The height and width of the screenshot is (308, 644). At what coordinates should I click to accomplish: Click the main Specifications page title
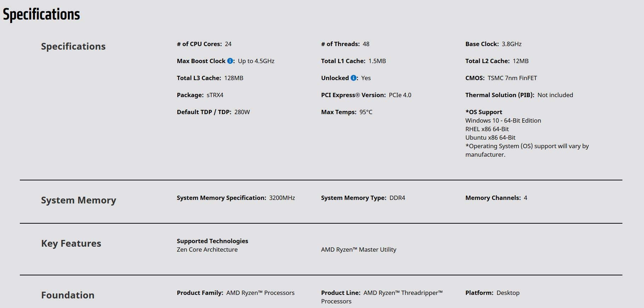pyautogui.click(x=41, y=15)
